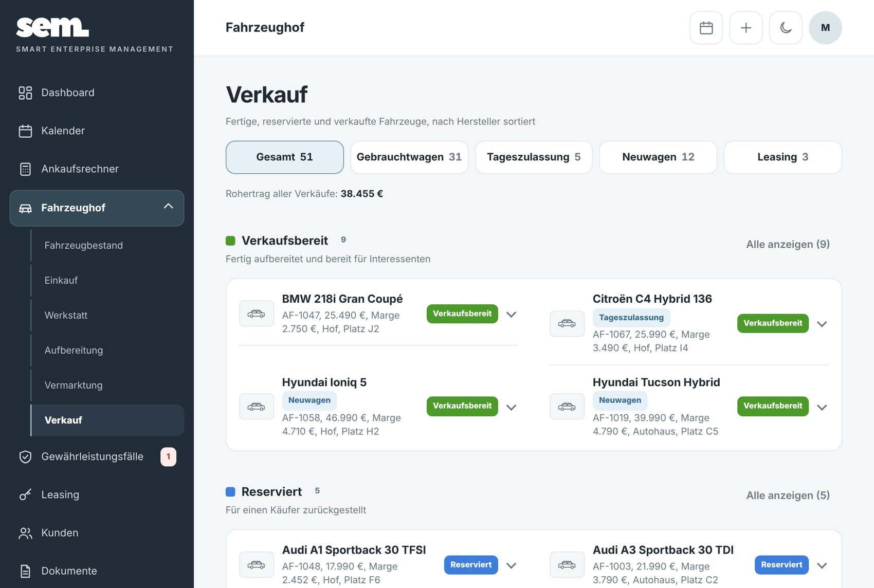Click the Kunden people icon in sidebar

click(x=25, y=533)
